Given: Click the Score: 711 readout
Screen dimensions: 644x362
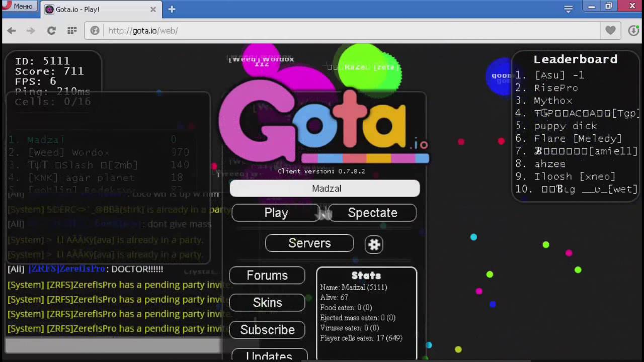Looking at the screenshot, I should [x=49, y=71].
